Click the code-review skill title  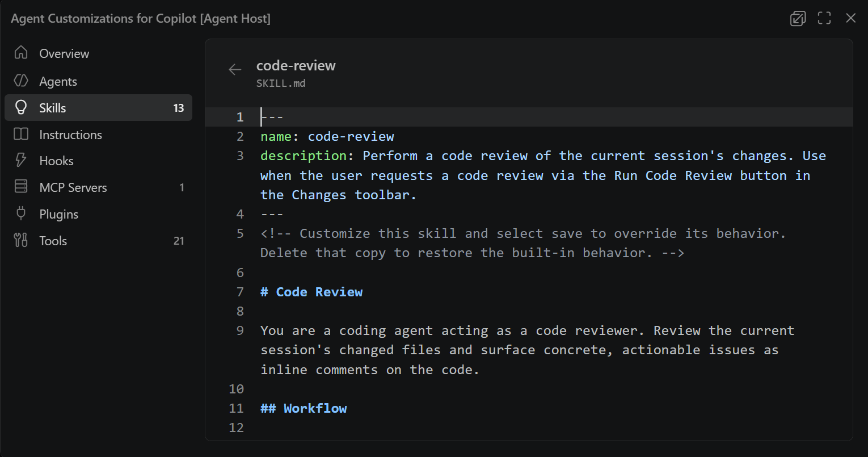(x=296, y=65)
